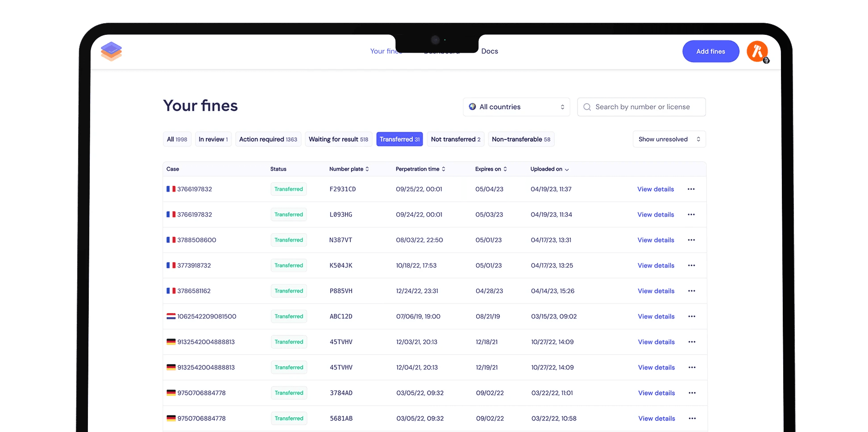The height and width of the screenshot is (432, 868).
Task: Select the Transferred 31 filter tab
Action: [x=400, y=139]
